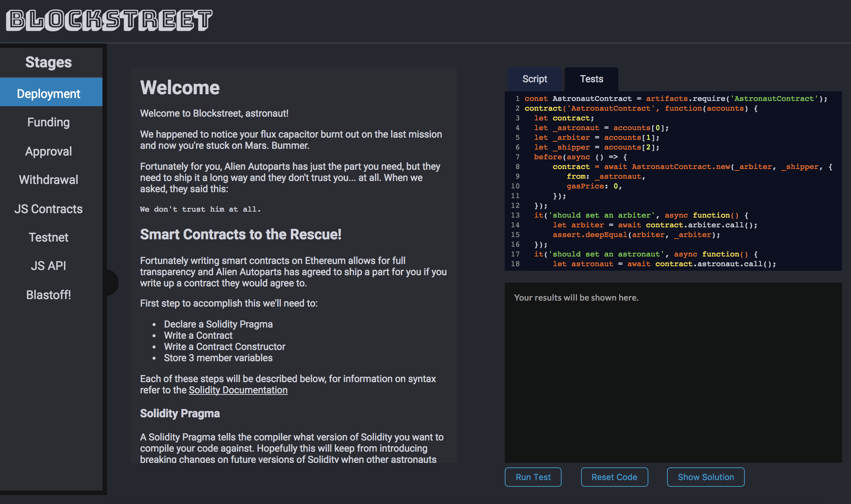
Task: Select the JS Contracts stage
Action: point(49,209)
